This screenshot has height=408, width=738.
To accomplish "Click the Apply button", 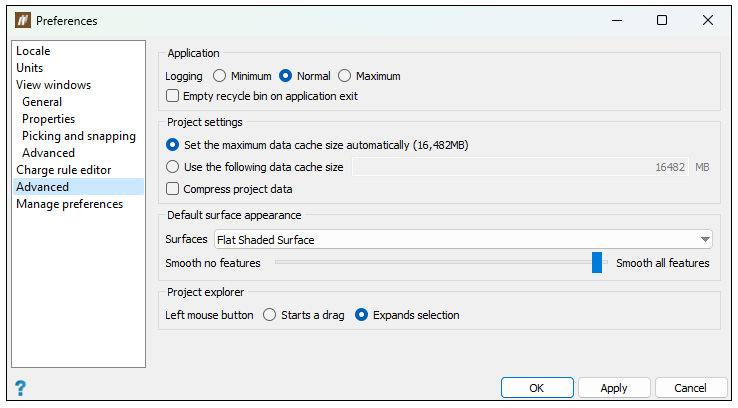I will 614,388.
